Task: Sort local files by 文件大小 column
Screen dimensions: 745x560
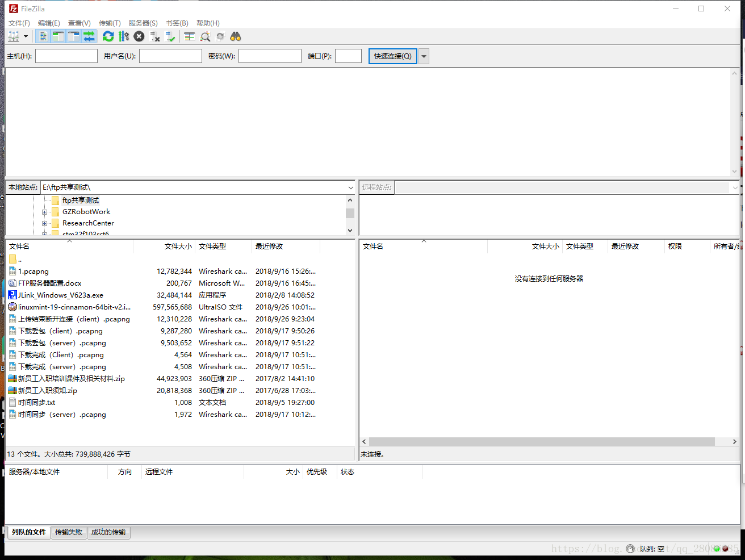Action: click(164, 246)
